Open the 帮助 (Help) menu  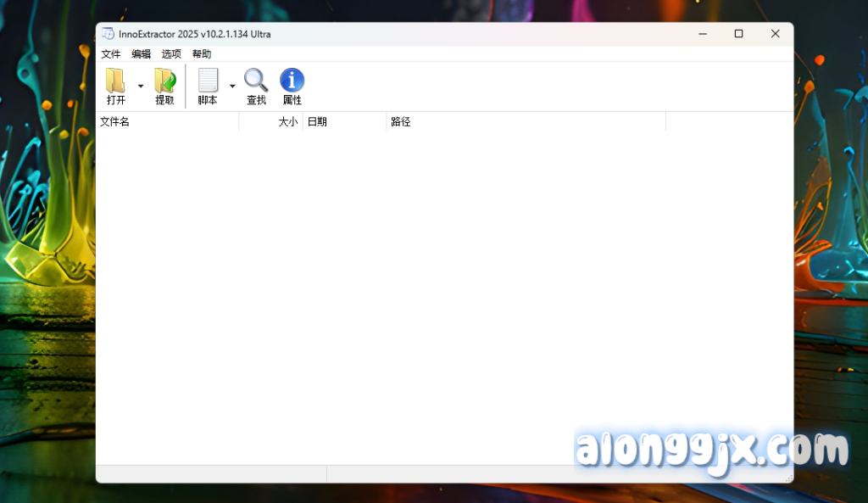(x=202, y=54)
